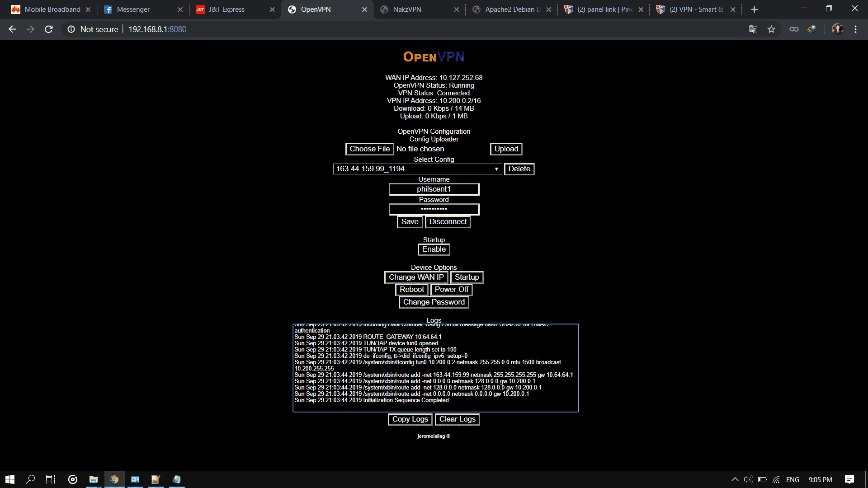The width and height of the screenshot is (868, 488).
Task: Open the Select Config dropdown
Action: [x=417, y=169]
